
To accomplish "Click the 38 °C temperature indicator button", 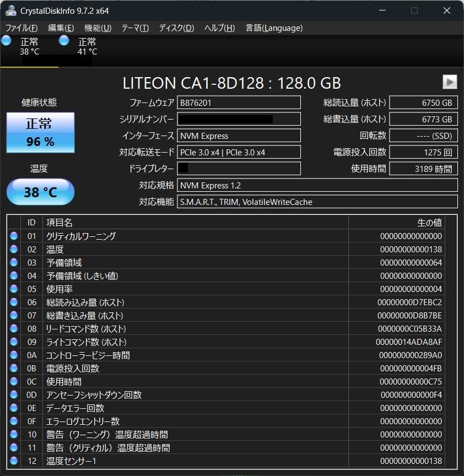I will [40, 191].
